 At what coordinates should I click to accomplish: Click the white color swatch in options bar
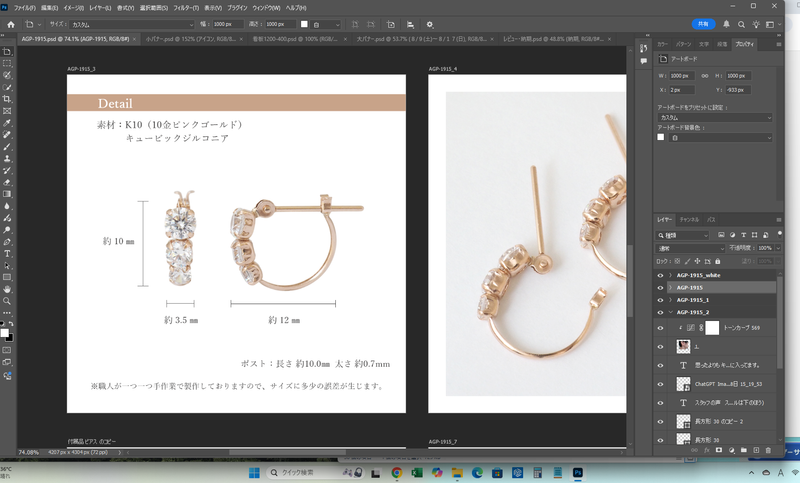pyautogui.click(x=304, y=24)
